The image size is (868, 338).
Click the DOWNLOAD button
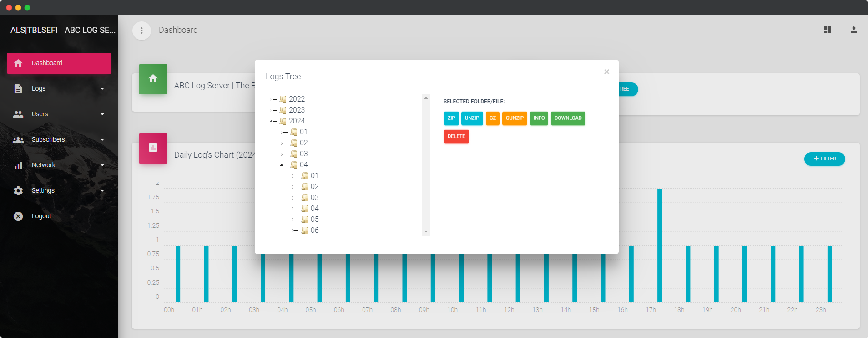(x=568, y=118)
